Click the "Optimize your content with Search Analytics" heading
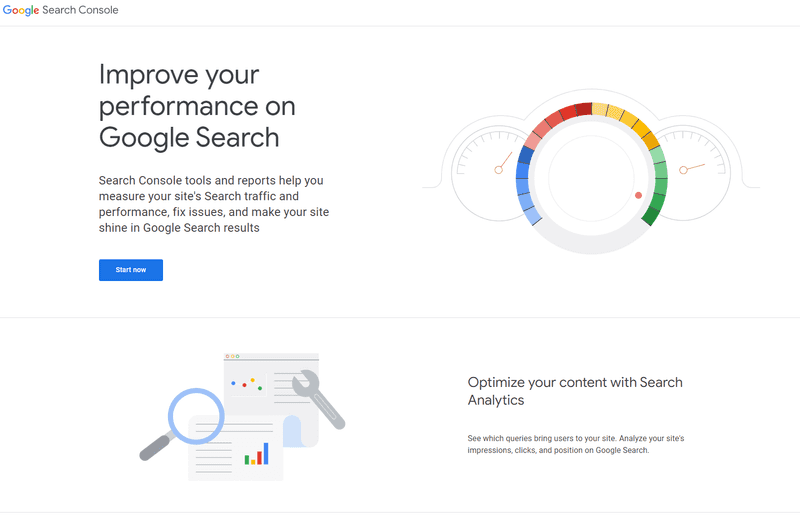 tap(575, 391)
